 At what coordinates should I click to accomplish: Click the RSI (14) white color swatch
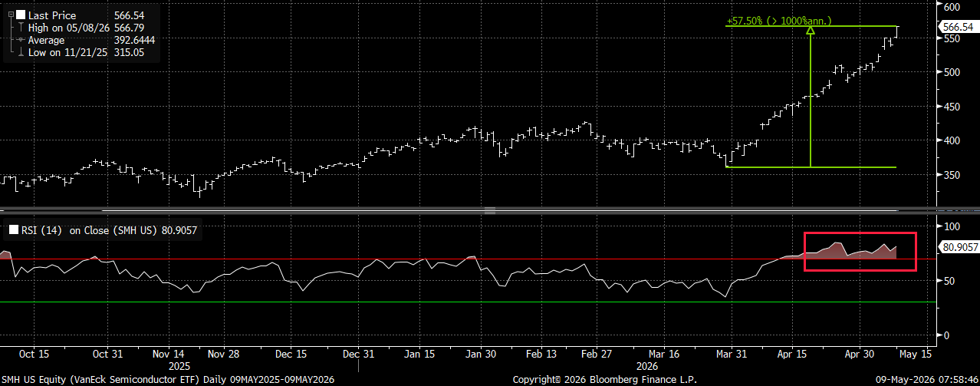coord(13,229)
